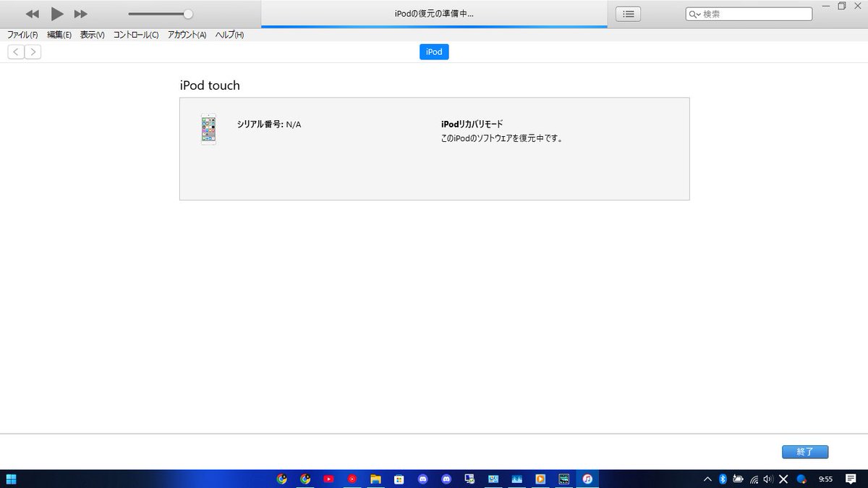Screen dimensions: 868x488
Task: Open the Windows Start menu
Action: click(x=12, y=479)
